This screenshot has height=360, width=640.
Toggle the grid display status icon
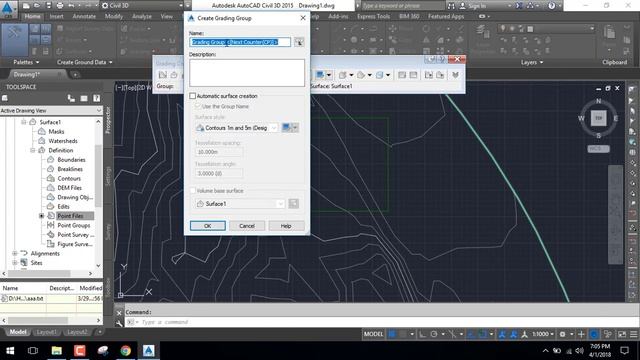pos(392,334)
